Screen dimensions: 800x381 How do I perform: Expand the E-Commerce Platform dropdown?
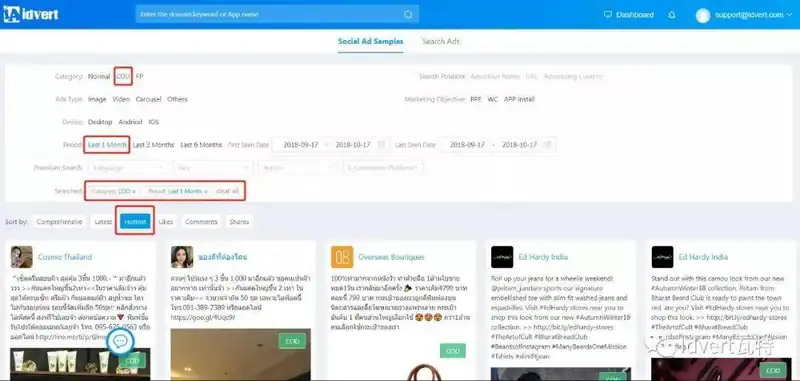384,167
